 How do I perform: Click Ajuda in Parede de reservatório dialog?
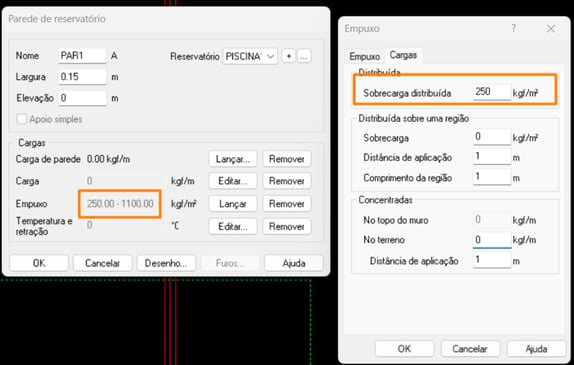294,263
